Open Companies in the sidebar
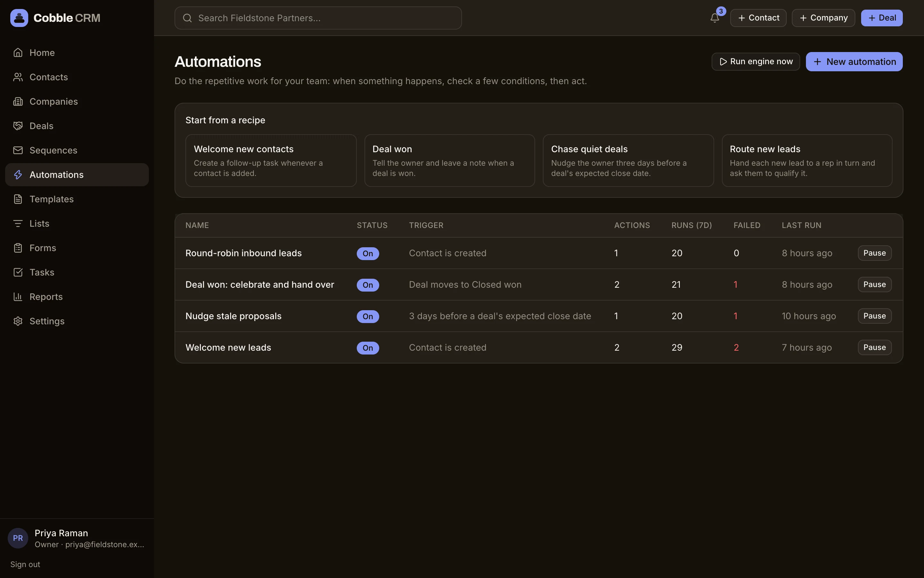This screenshot has width=924, height=578. pyautogui.click(x=77, y=102)
